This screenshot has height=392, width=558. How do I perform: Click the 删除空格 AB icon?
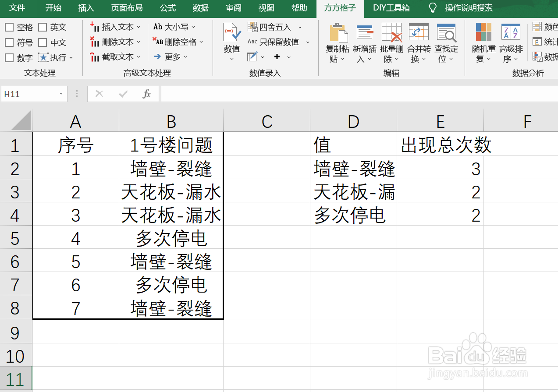click(158, 42)
